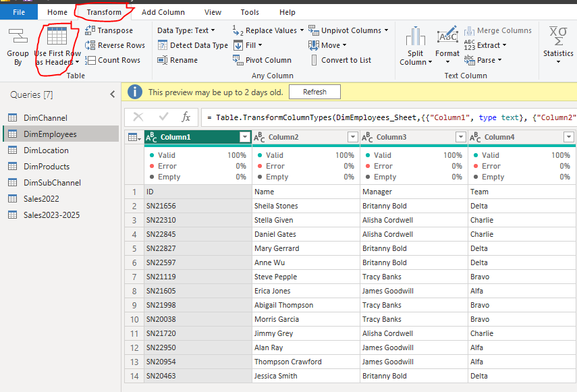Click cell SN21656
Screen dimensions: 577x392
[x=198, y=206]
